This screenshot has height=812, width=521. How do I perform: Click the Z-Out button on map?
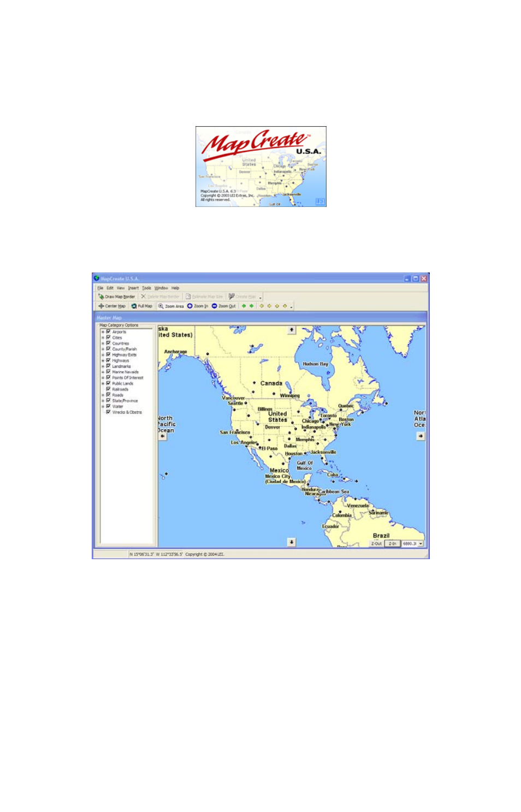(377, 544)
